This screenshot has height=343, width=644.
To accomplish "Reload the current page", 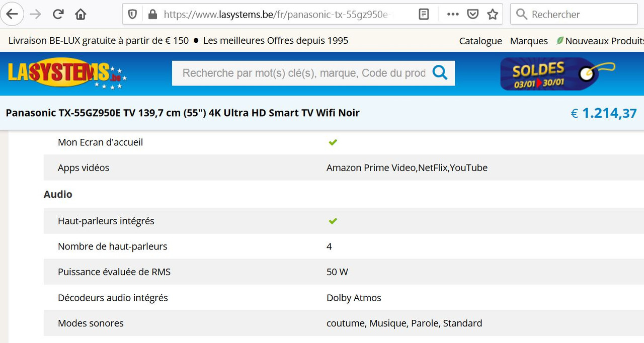I will pyautogui.click(x=58, y=14).
